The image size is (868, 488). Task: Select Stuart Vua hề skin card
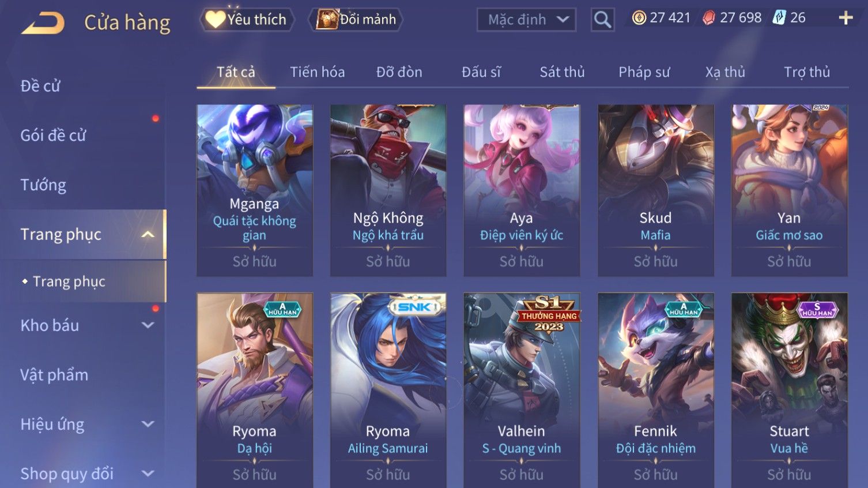click(x=789, y=390)
